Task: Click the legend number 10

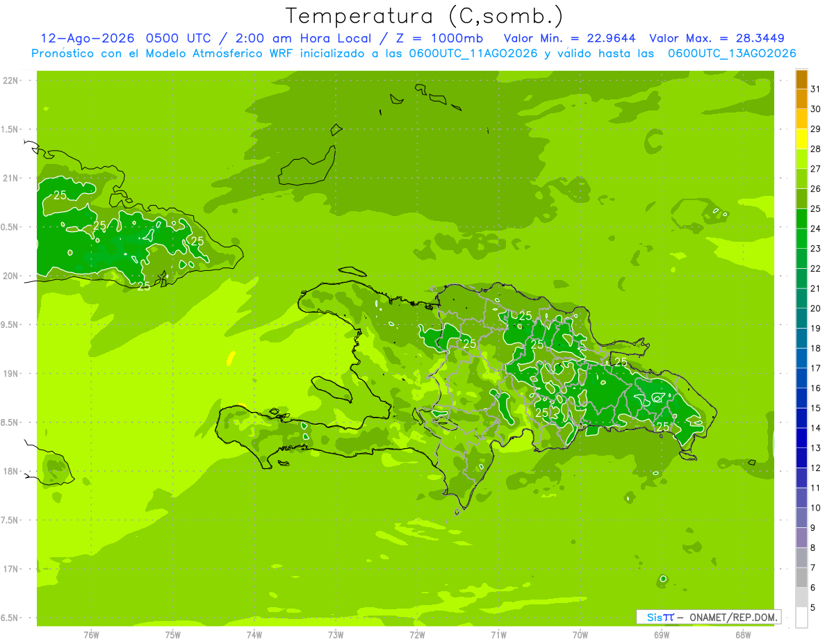Action: click(816, 508)
